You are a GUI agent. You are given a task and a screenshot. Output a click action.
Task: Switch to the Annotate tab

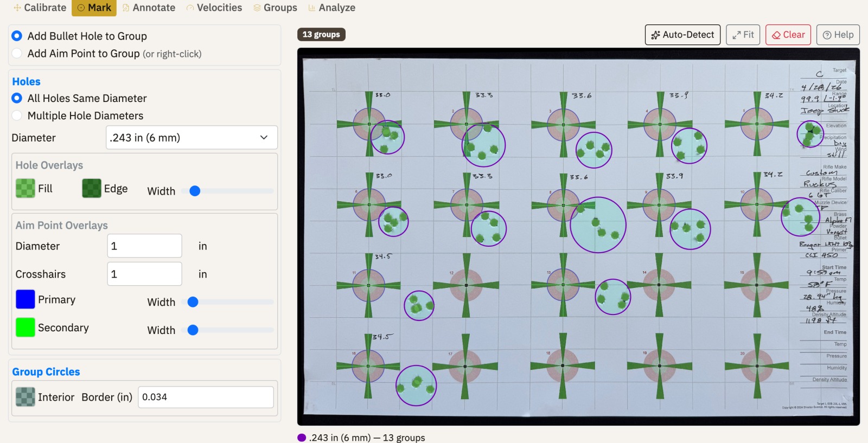[x=149, y=8]
